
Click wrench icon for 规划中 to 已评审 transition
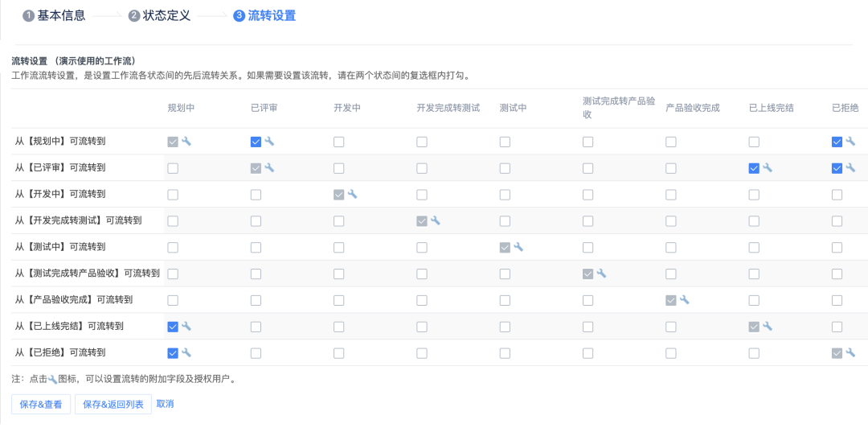click(269, 142)
